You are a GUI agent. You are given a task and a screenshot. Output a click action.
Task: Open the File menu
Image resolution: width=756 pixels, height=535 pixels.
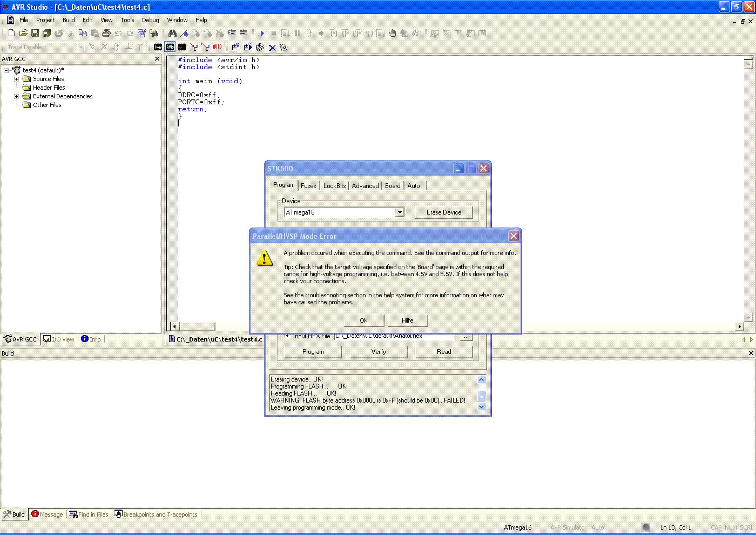[x=24, y=20]
